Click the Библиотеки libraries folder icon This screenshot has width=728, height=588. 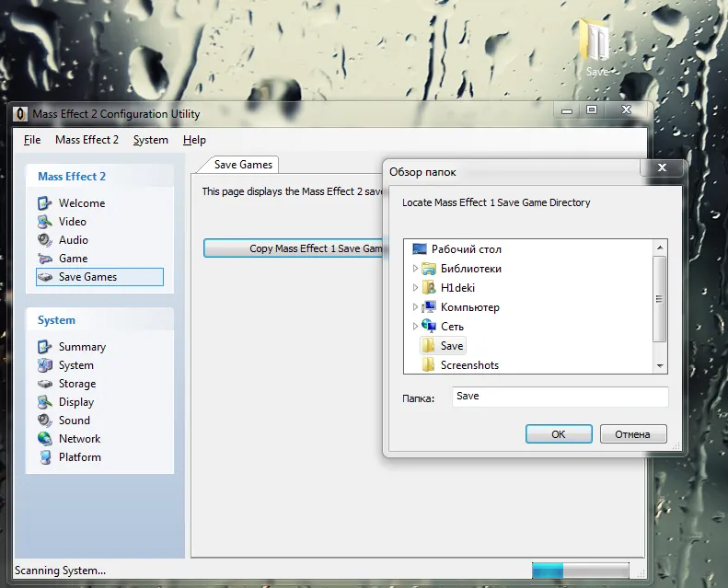429,269
